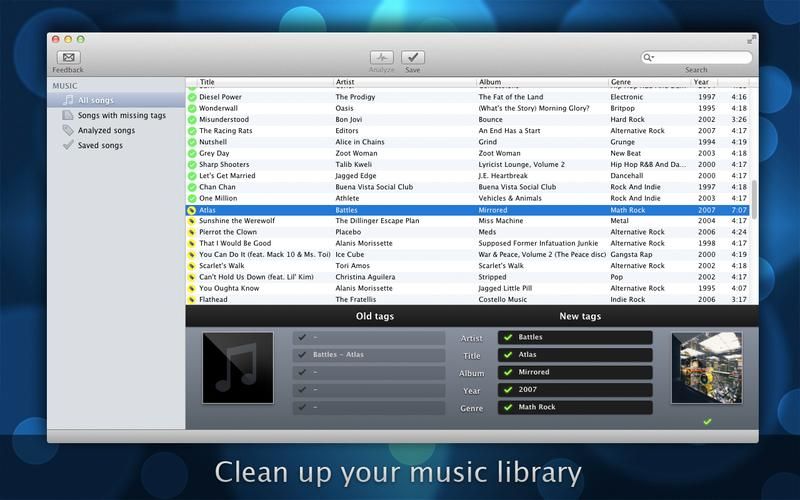Click the artist Christina Aguilera

click(365, 277)
